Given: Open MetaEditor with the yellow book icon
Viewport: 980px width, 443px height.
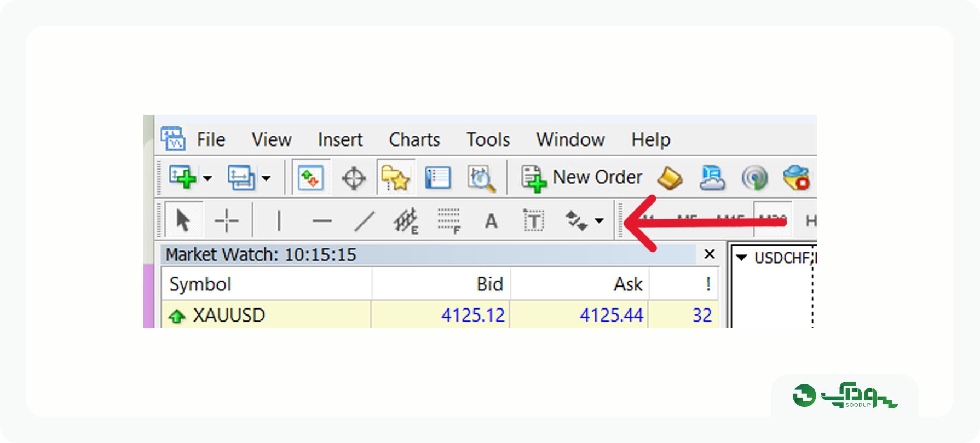Looking at the screenshot, I should 669,178.
